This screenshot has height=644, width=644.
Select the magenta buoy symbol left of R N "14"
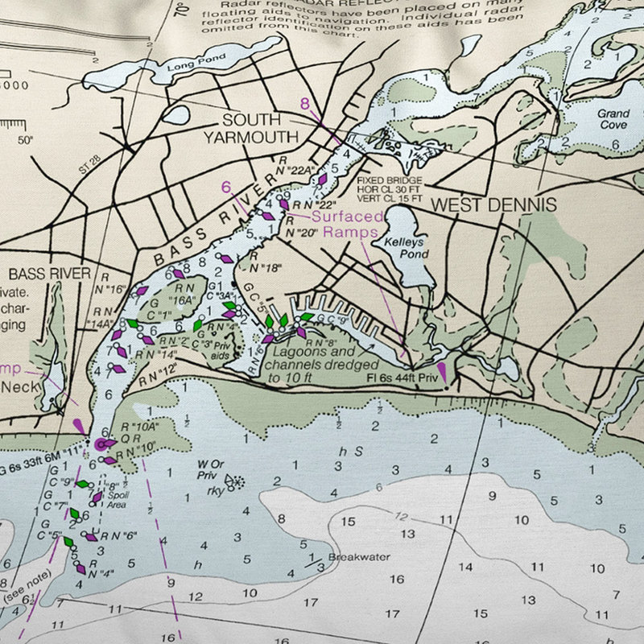(x=122, y=352)
